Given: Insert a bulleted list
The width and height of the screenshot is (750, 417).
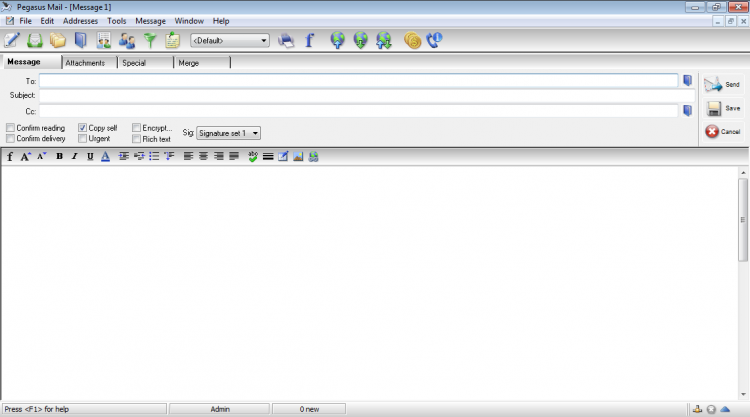Looking at the screenshot, I should tap(154, 156).
